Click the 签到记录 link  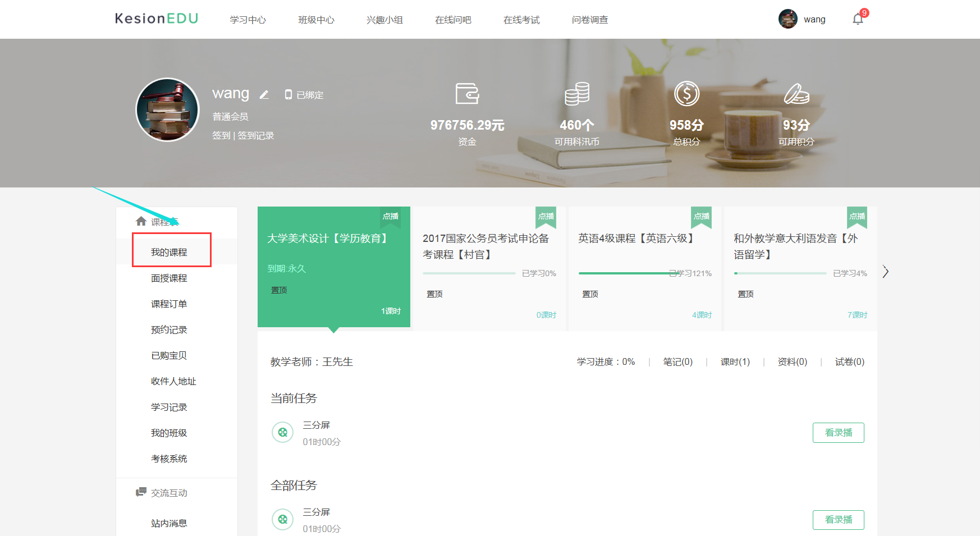point(255,135)
